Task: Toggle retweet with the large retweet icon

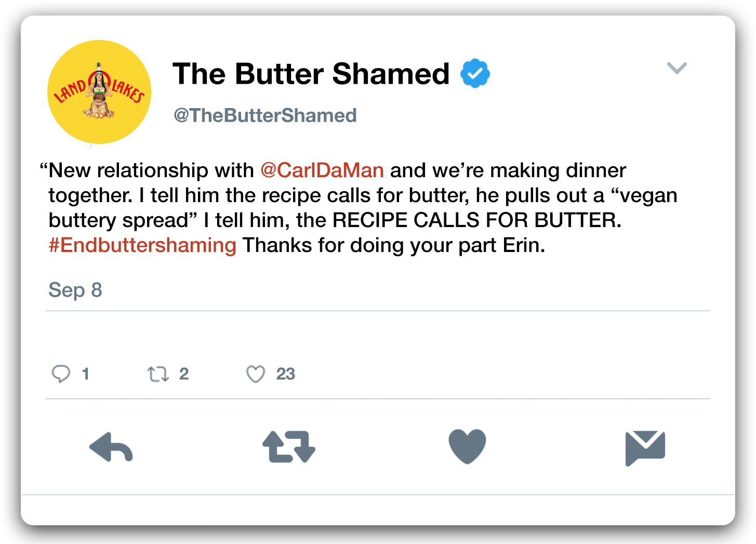Action: pyautogui.click(x=289, y=447)
